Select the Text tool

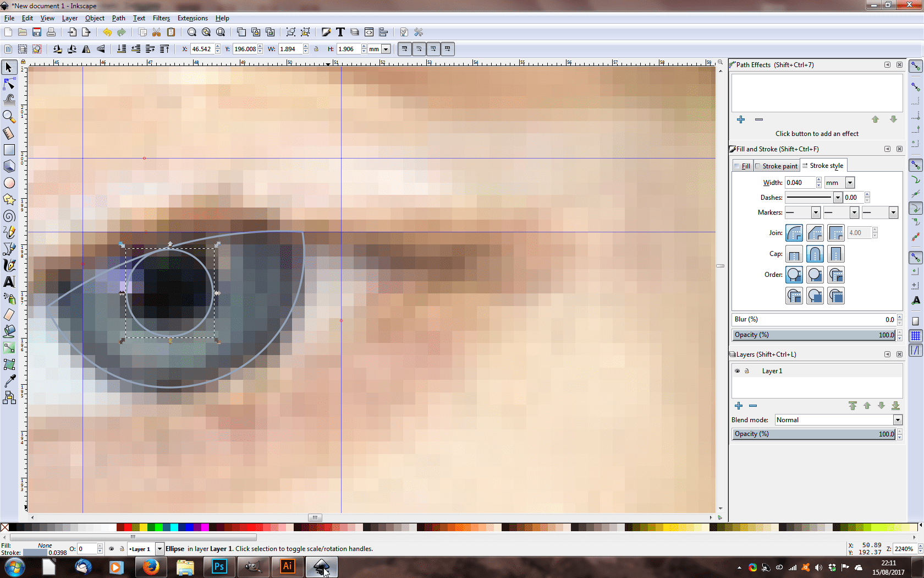point(9,282)
